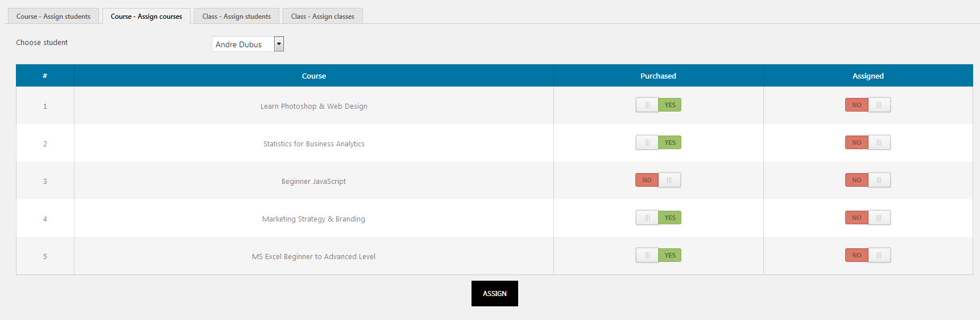Click the Assigned column header

[x=867, y=76]
